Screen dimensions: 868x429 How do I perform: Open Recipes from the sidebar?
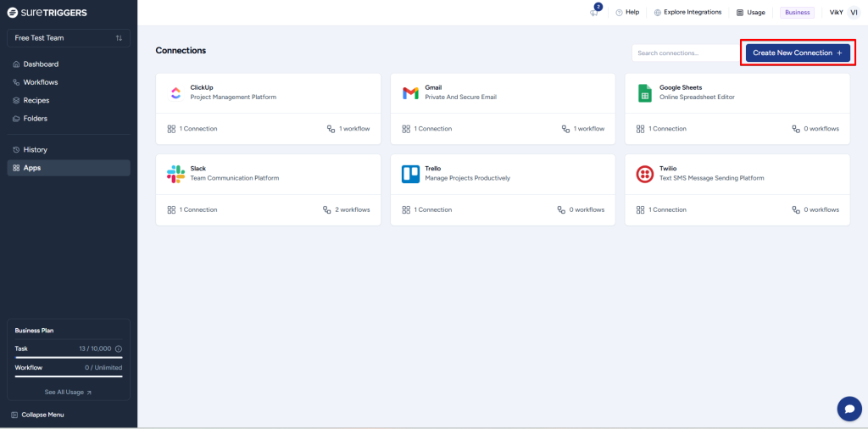click(x=36, y=100)
